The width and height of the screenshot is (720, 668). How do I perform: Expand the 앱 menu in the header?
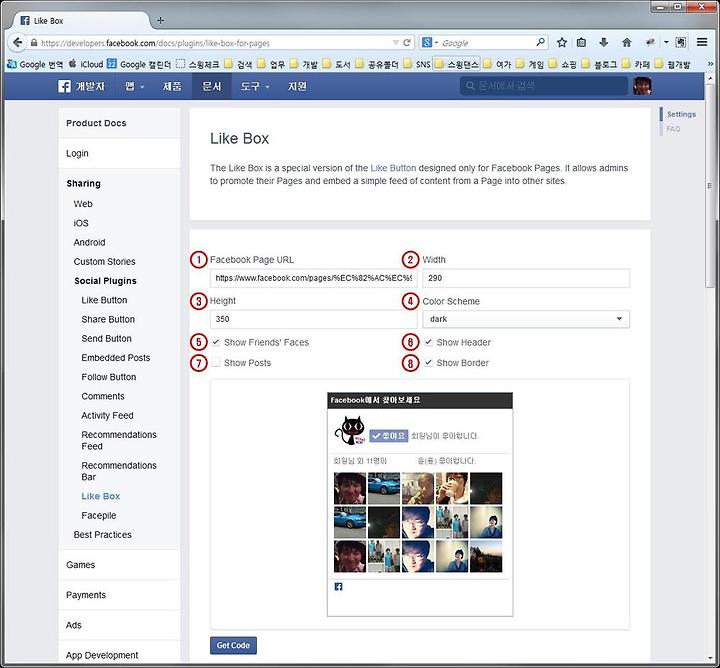click(x=134, y=86)
